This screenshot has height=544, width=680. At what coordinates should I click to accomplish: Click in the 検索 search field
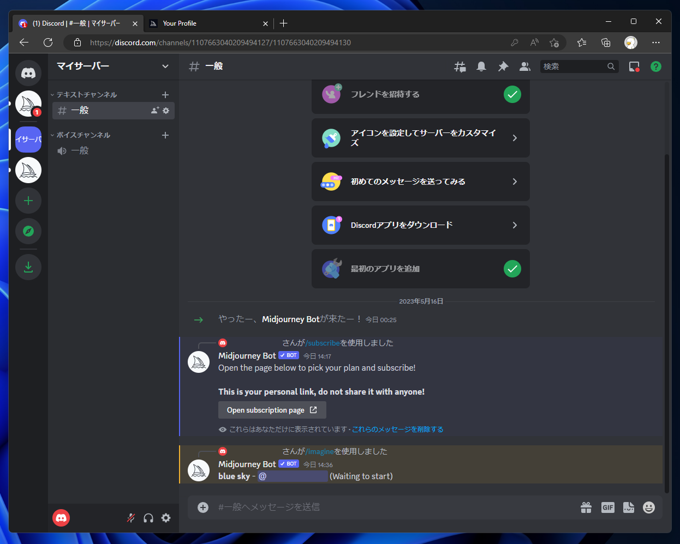coord(579,66)
